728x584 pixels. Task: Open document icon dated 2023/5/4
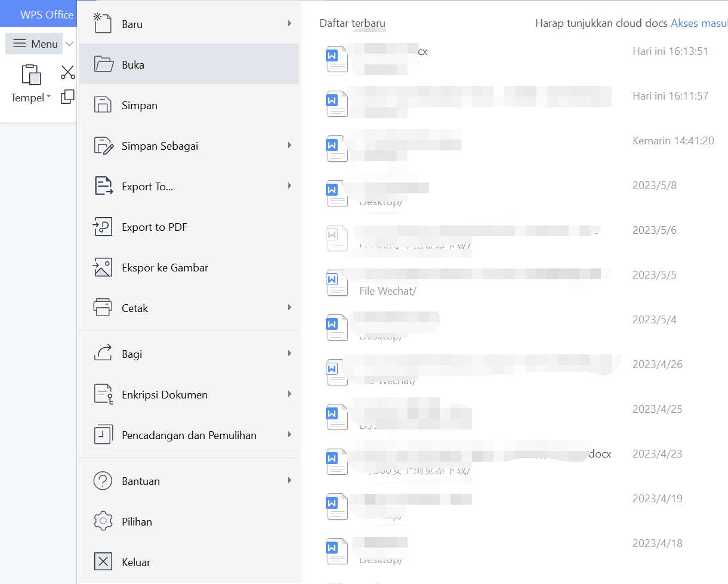click(x=337, y=327)
